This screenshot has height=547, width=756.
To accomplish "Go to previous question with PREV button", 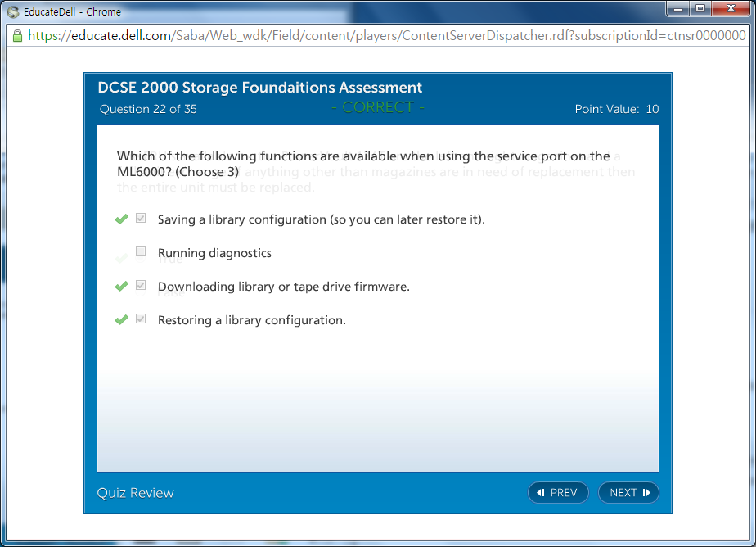I will click(558, 492).
